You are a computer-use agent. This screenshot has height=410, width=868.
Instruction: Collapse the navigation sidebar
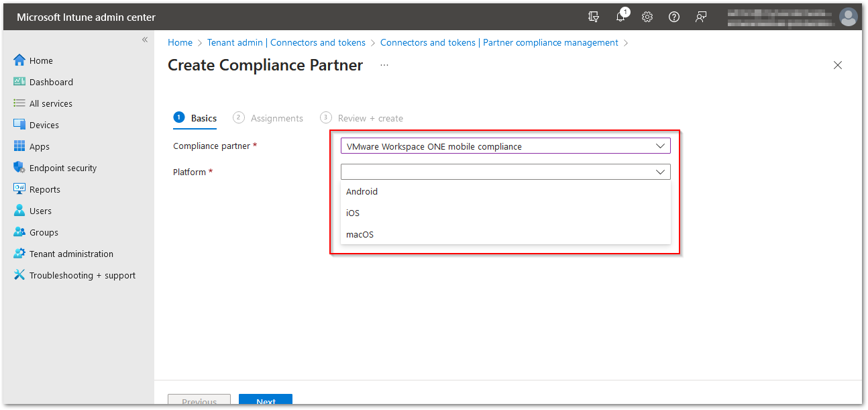click(x=145, y=40)
